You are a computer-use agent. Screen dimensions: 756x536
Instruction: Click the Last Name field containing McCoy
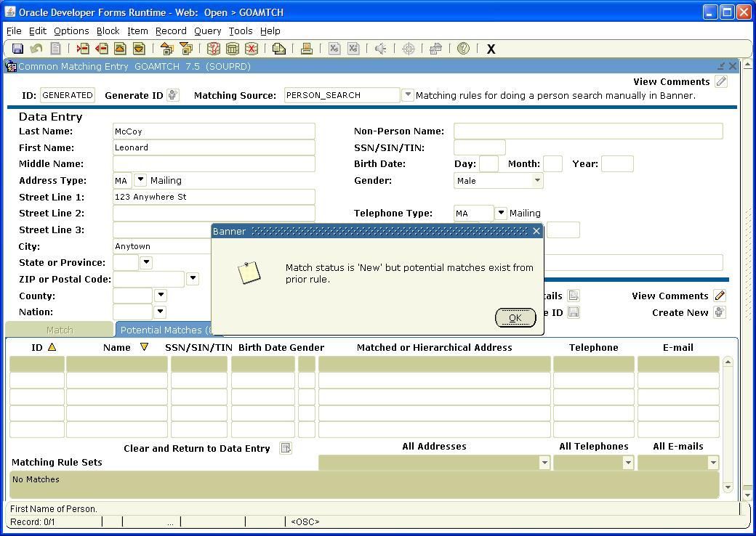214,131
